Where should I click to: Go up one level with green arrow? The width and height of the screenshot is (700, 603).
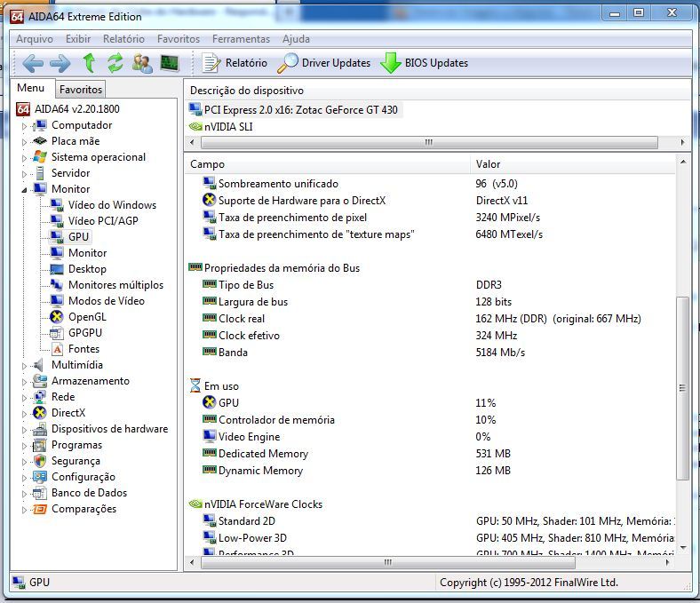(x=90, y=63)
